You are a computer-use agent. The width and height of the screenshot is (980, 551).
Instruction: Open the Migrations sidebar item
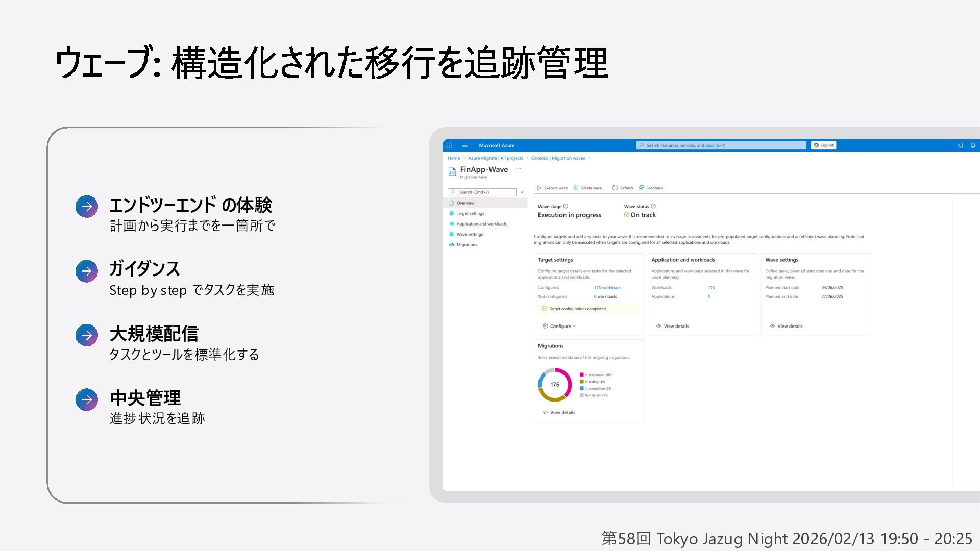click(467, 245)
